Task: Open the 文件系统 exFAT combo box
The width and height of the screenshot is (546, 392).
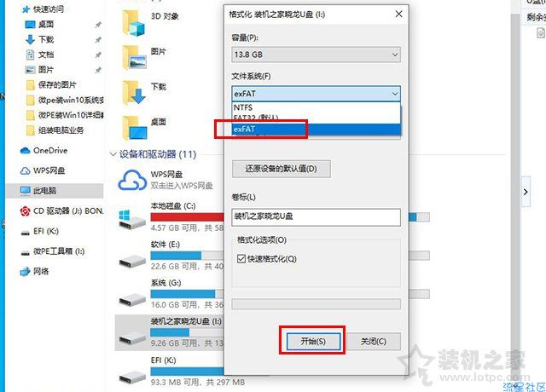Action: tap(316, 94)
